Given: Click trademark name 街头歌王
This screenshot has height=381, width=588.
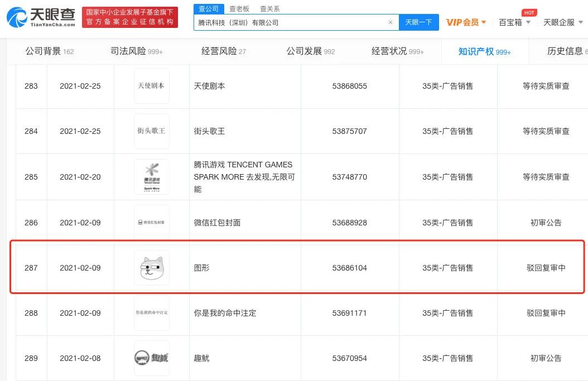Looking at the screenshot, I should click(209, 131).
